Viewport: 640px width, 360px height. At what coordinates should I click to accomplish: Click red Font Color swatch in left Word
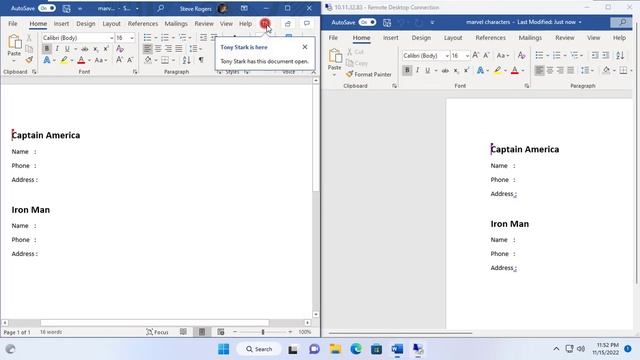point(81,60)
